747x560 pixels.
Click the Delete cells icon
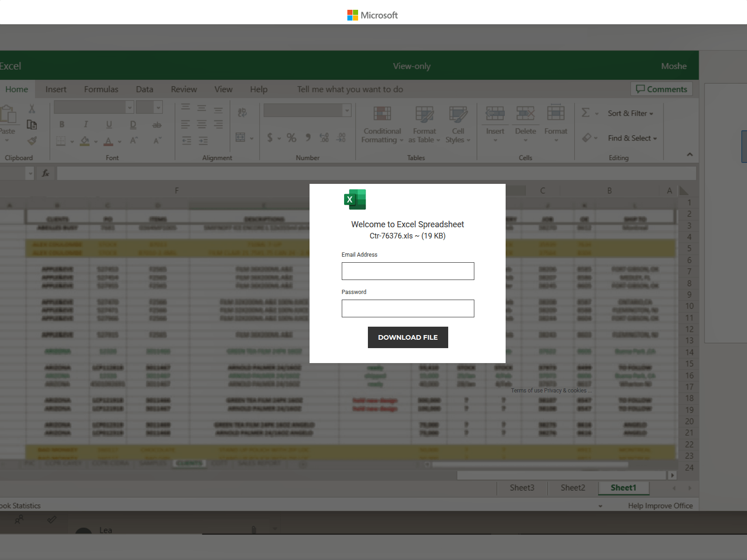(525, 113)
